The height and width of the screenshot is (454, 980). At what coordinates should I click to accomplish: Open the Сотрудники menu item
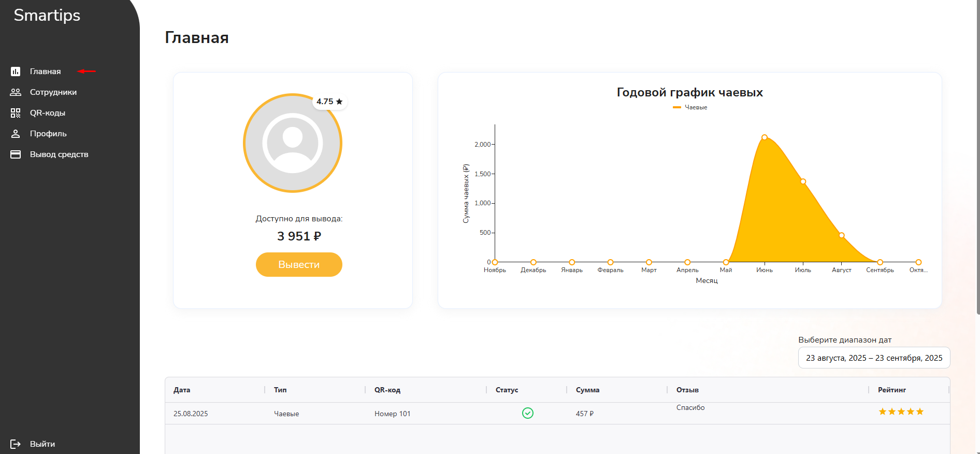click(x=53, y=92)
